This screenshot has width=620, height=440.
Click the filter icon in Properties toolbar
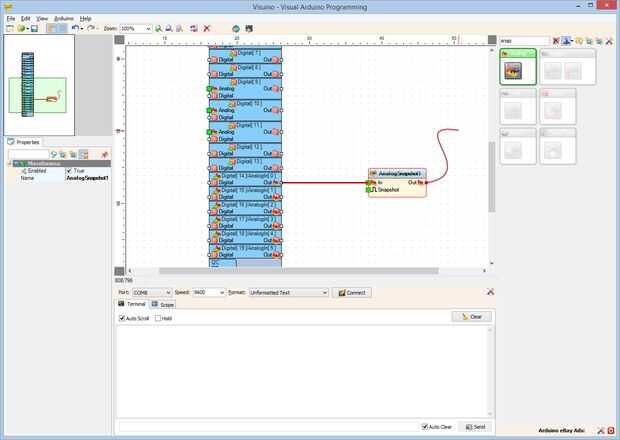[x=54, y=155]
